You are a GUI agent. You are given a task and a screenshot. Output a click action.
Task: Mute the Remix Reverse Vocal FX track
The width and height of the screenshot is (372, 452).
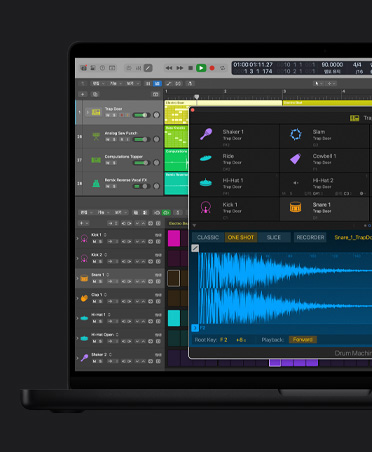108,186
